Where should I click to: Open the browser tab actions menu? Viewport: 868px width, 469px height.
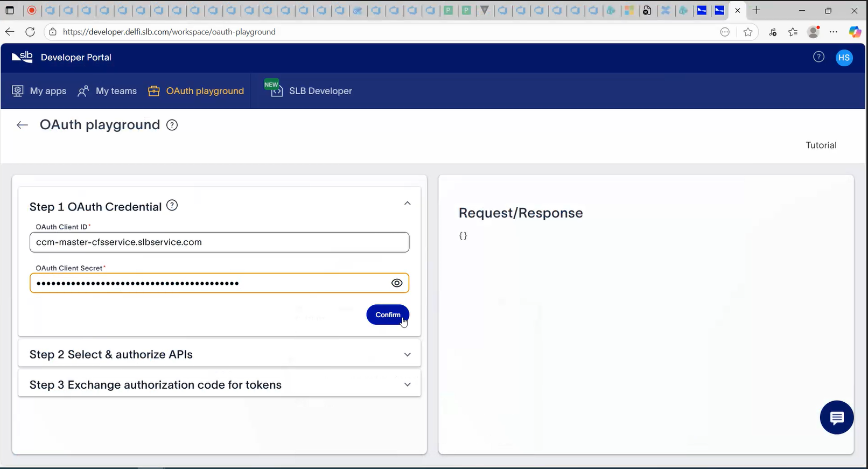point(10,10)
